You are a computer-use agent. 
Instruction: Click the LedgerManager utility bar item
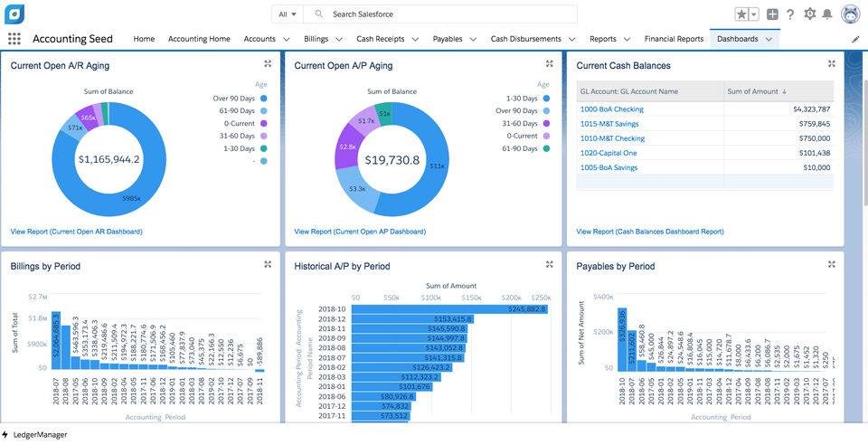34,435
